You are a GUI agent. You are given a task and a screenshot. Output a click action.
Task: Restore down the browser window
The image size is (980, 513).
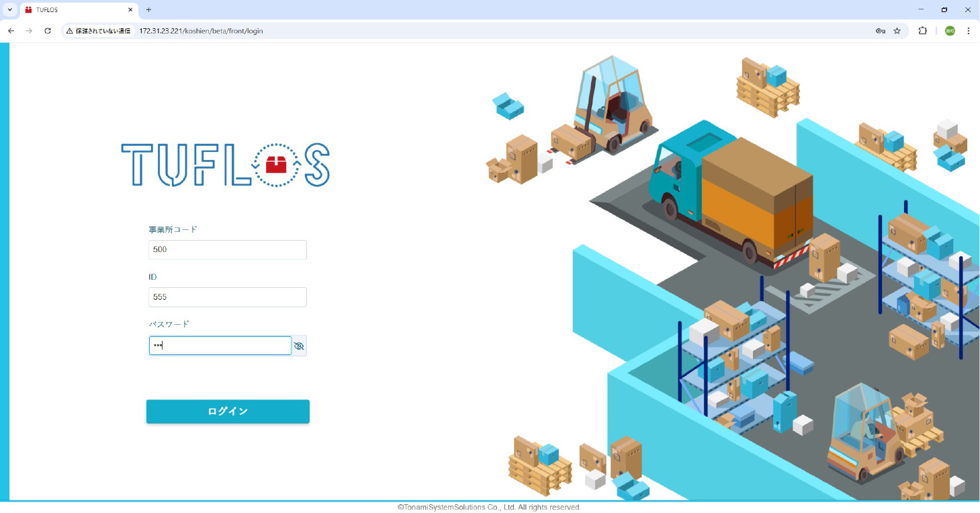944,9
